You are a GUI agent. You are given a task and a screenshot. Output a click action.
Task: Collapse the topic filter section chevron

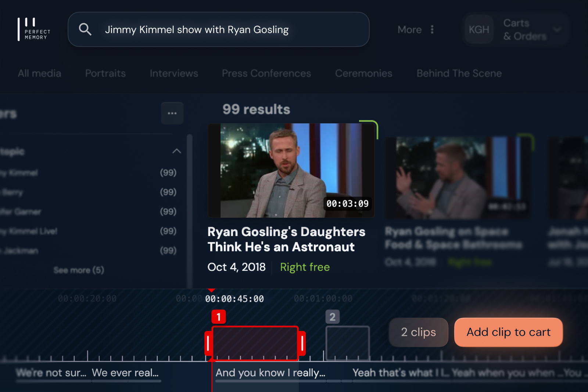[177, 151]
